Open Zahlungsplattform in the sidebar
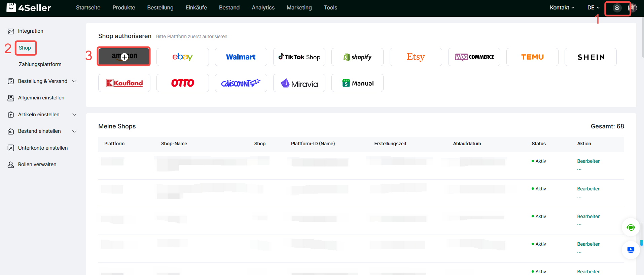This screenshot has height=275, width=644. tap(40, 64)
